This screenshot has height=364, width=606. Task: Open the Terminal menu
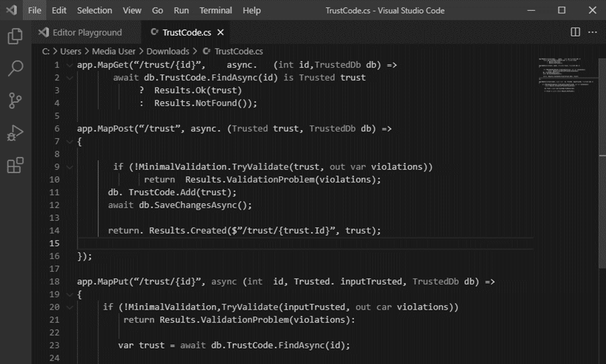point(215,11)
